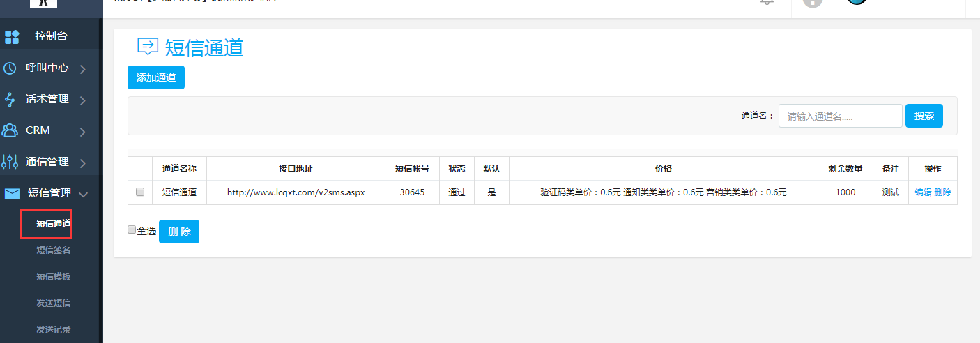This screenshot has width=980, height=343.
Task: Click the CRM people icon
Action: click(10, 130)
